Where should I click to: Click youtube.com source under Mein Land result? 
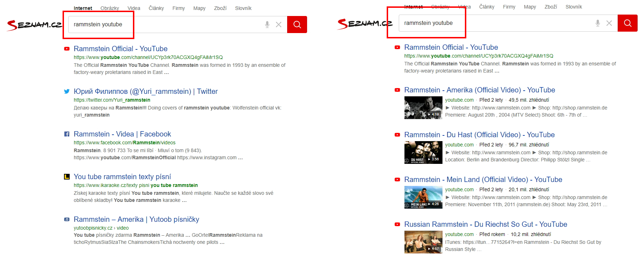coord(459,189)
